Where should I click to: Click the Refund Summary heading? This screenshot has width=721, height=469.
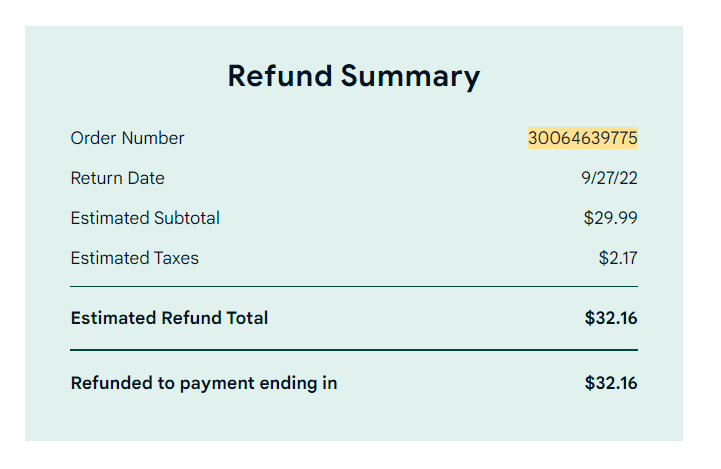pyautogui.click(x=354, y=76)
